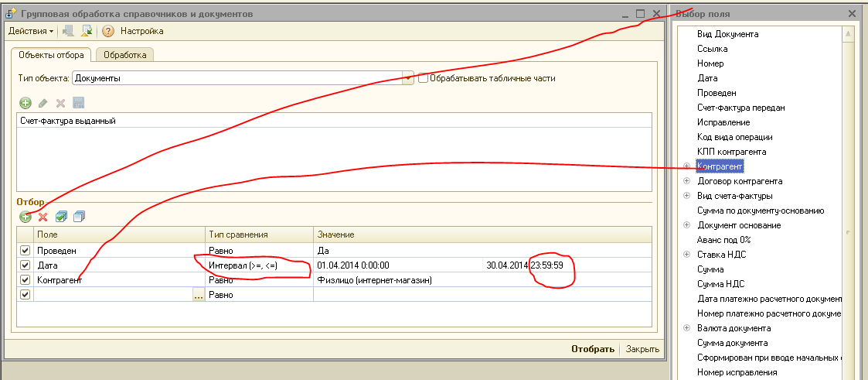Viewport: 868px width, 380px height.
Task: Click the save disk icon above document list
Action: coord(79,103)
